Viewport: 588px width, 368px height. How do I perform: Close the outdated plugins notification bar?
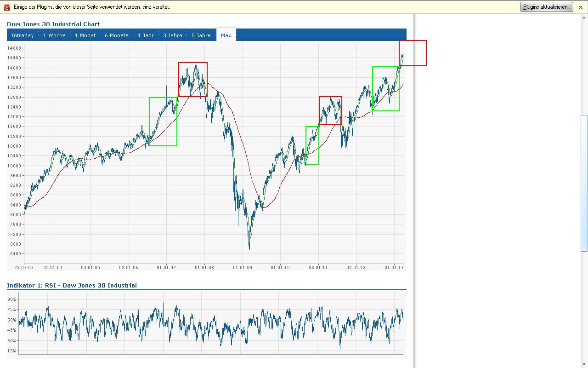point(581,7)
